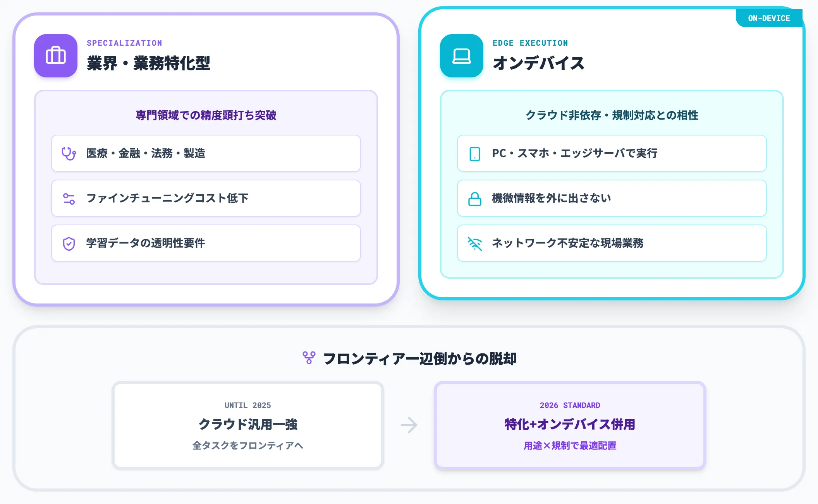This screenshot has height=504, width=818.
Task: Select the ON-DEVICE badge tab
Action: point(769,18)
